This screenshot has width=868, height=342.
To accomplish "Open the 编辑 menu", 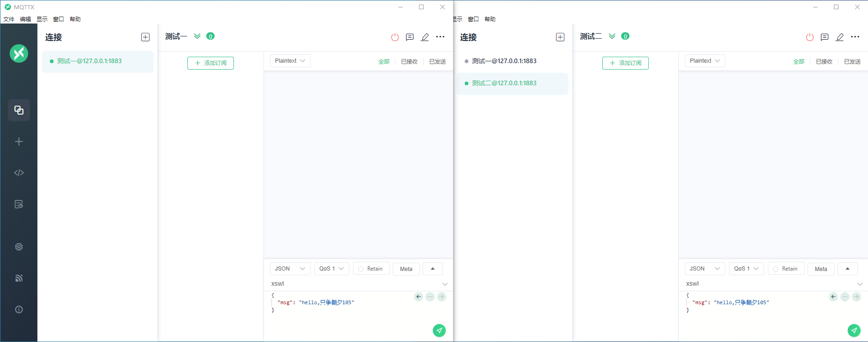I will (25, 19).
